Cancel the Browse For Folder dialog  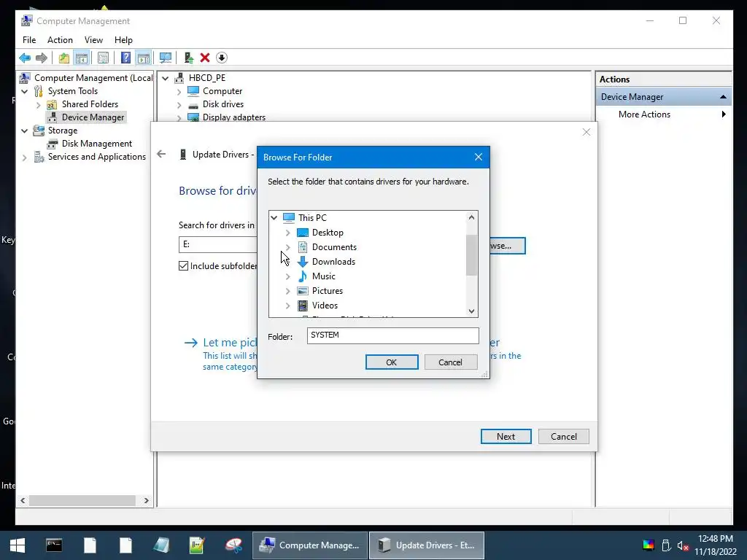(451, 362)
